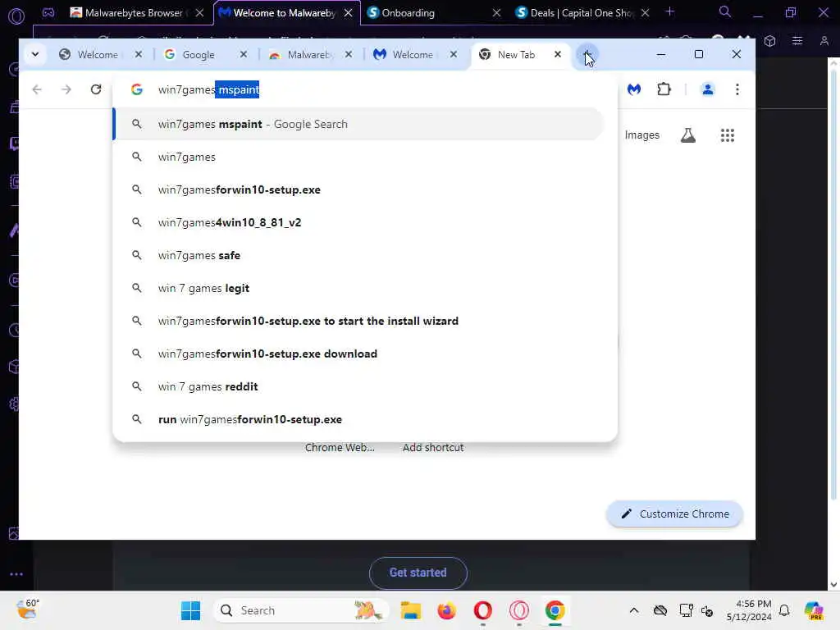Select suggestion 'win 7 games legit'
The image size is (840, 630).
tap(359, 288)
